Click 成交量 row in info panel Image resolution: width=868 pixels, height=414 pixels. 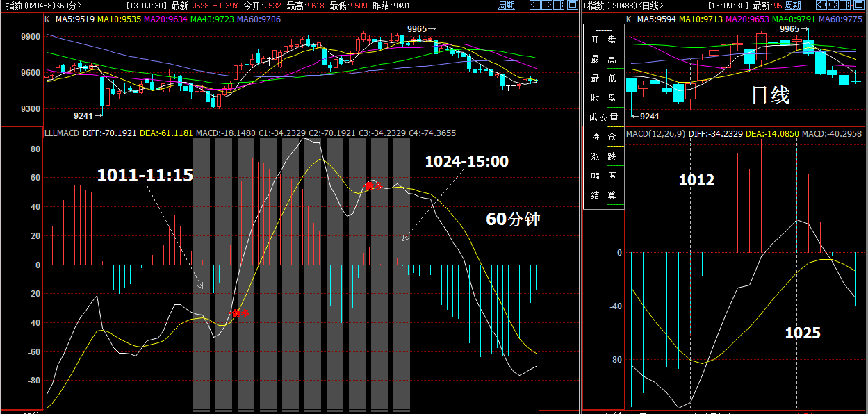[x=603, y=117]
